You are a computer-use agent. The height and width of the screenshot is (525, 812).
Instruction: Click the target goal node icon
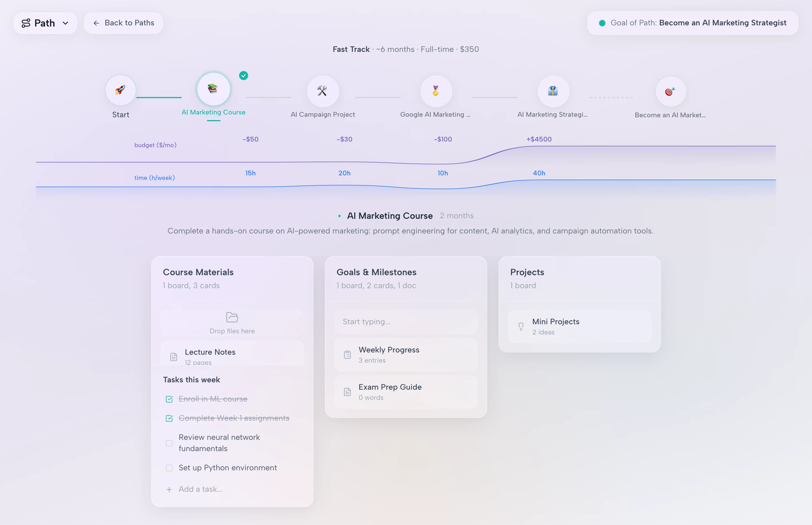(x=670, y=91)
